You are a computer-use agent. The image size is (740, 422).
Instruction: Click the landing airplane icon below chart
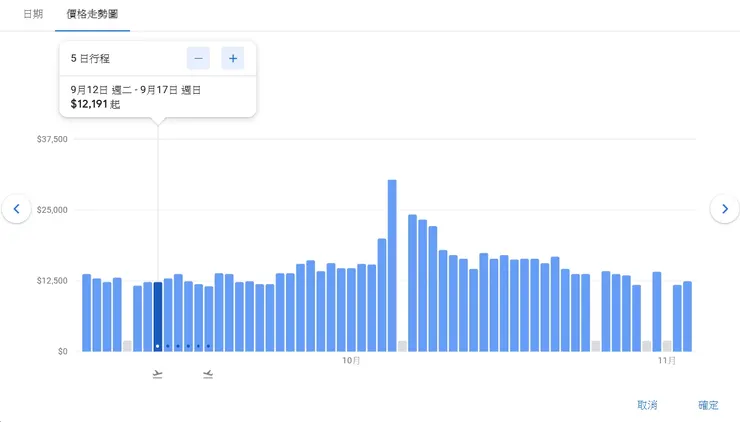(x=208, y=374)
